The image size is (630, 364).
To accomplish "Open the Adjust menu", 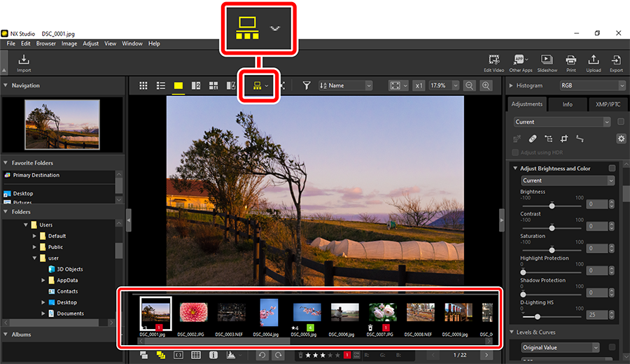I will [91, 43].
